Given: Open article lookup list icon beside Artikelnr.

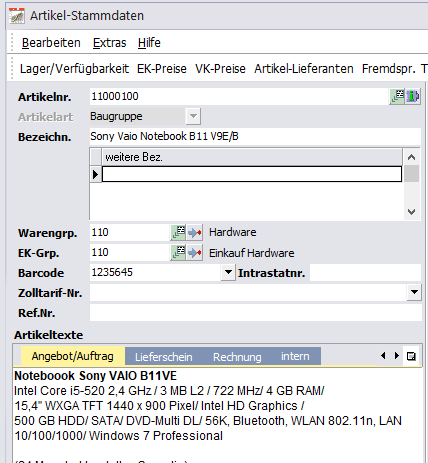Looking at the screenshot, I should coord(397,97).
